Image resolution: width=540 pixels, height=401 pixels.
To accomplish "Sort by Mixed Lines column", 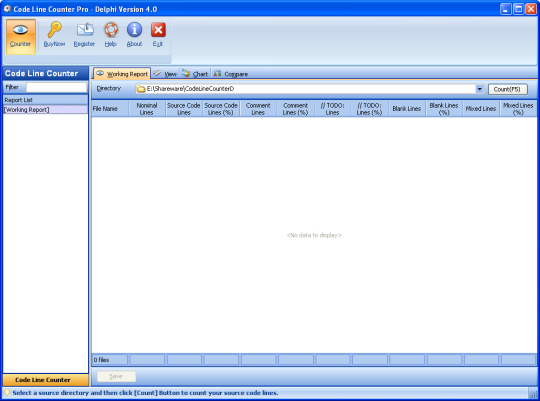I will [x=481, y=109].
